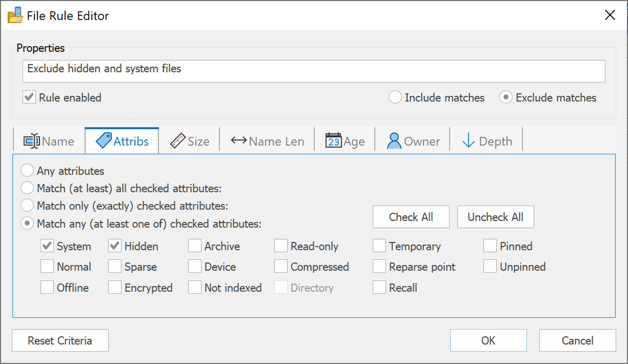Check the Archive attribute
628x364 pixels.
pyautogui.click(x=195, y=246)
